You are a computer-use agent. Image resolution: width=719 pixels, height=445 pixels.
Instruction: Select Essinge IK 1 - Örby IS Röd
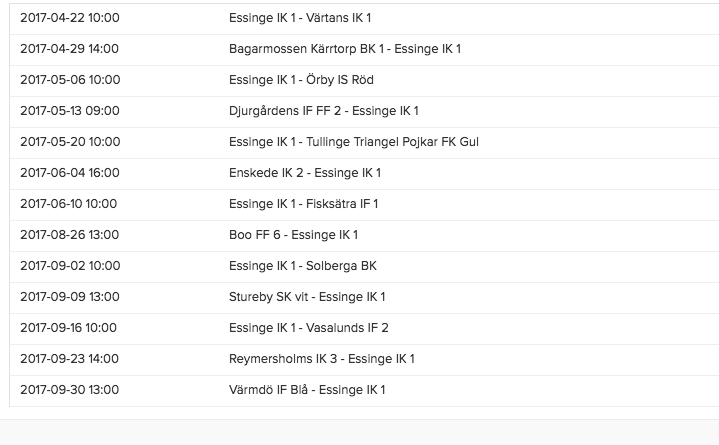point(301,80)
